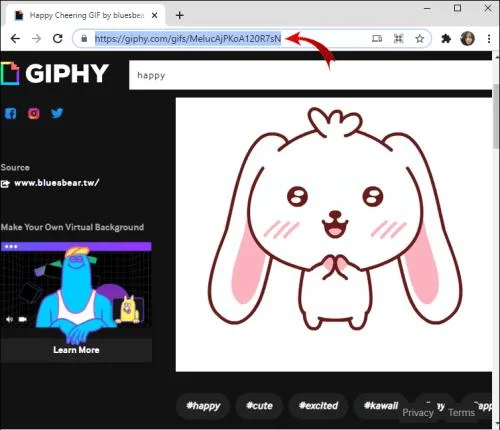The width and height of the screenshot is (500, 430).
Task: Click the Make Your Own Virtual Background text
Action: pyautogui.click(x=72, y=227)
